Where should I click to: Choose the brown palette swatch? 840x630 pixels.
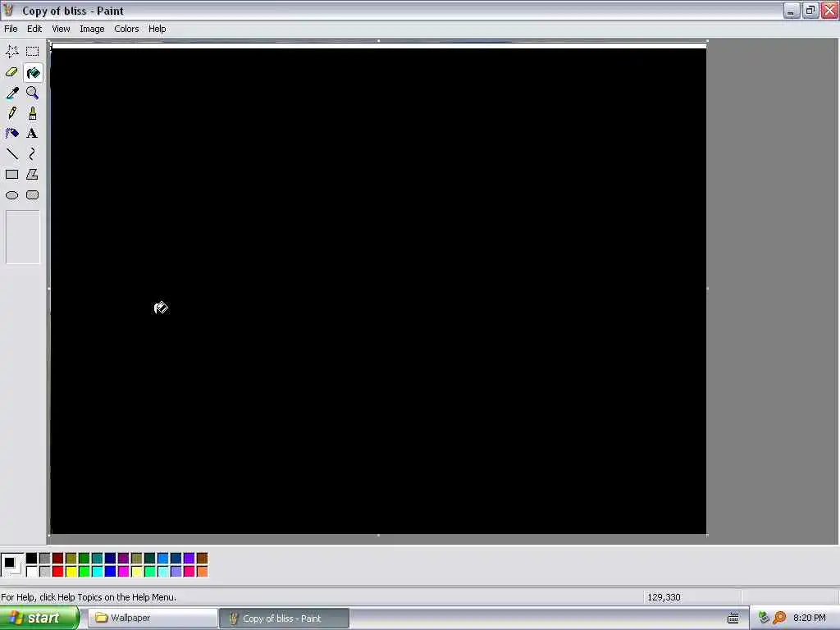pos(202,559)
